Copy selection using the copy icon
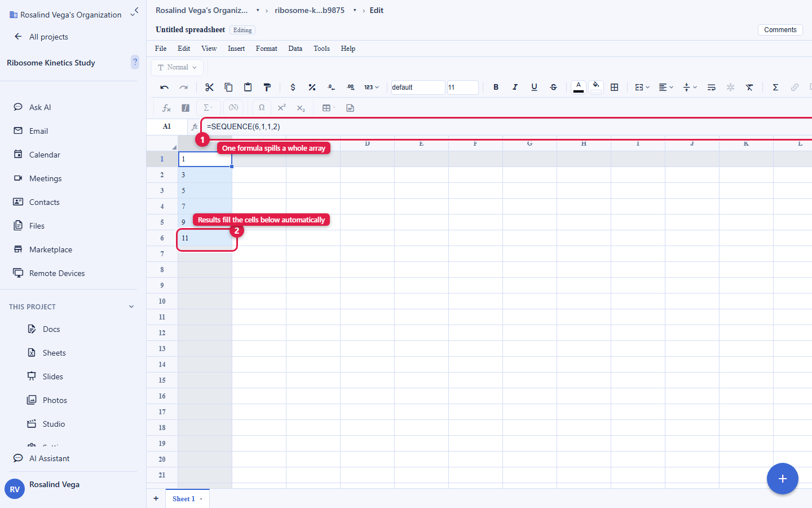 228,87
